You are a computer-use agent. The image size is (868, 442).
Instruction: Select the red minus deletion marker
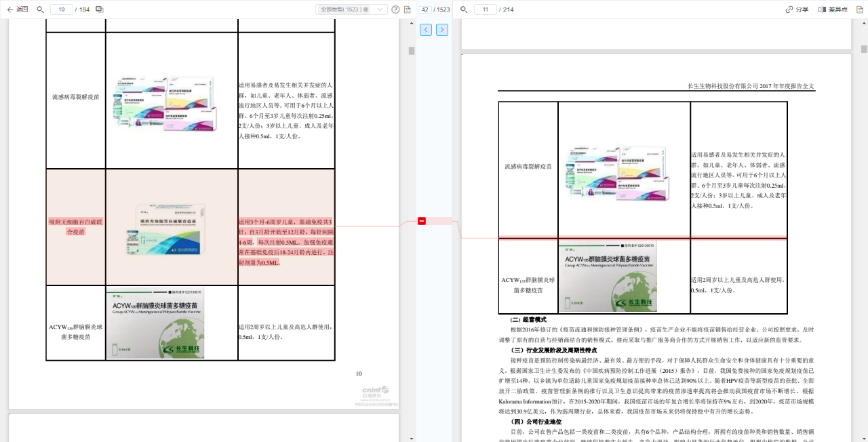pos(422,221)
